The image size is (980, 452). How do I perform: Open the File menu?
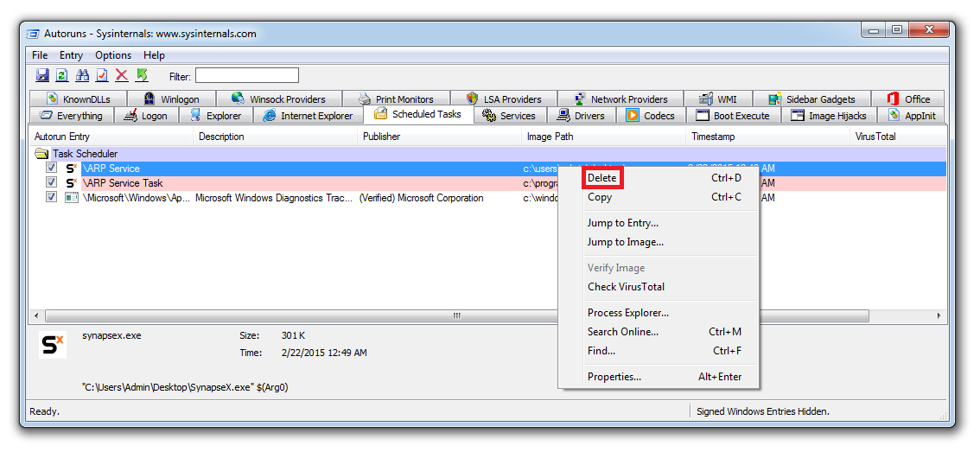point(40,55)
